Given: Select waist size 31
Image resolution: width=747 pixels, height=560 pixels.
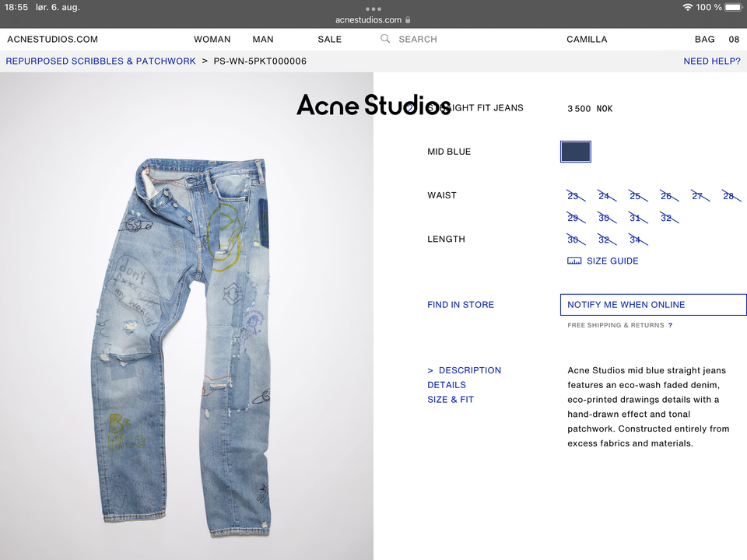Looking at the screenshot, I should pos(638,218).
